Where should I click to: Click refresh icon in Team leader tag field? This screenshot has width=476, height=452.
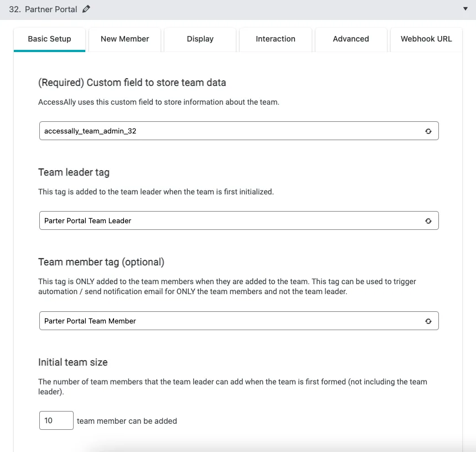pyautogui.click(x=428, y=220)
